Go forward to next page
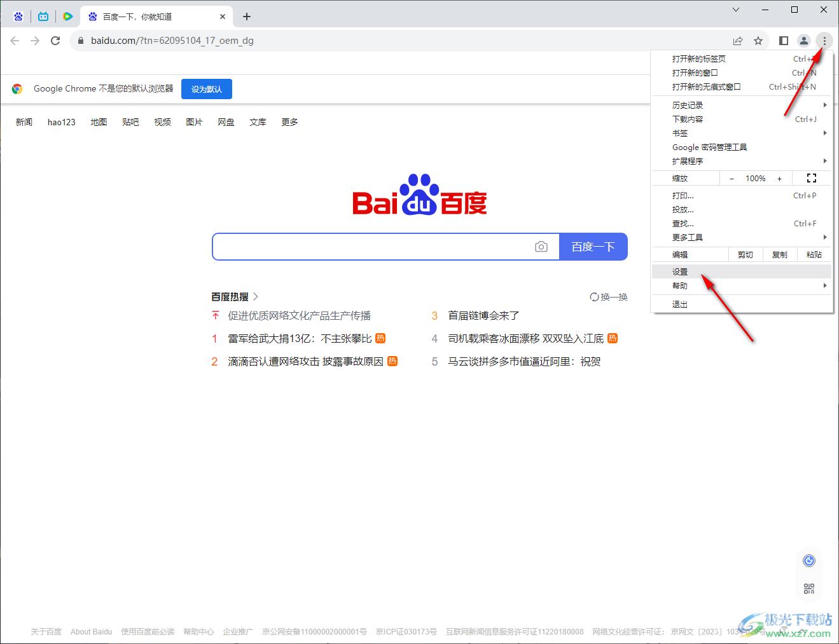839x644 pixels. coord(36,41)
